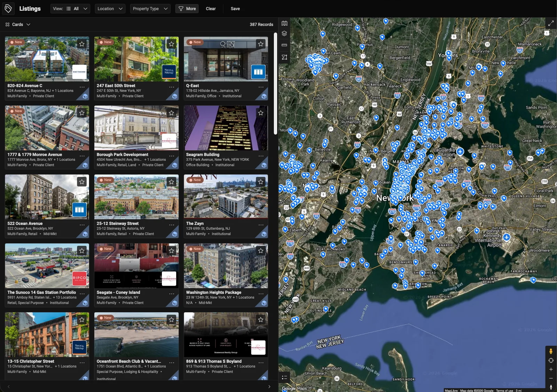Activate the Street View pegman
Screen dimensions: 557x392
pos(551,351)
